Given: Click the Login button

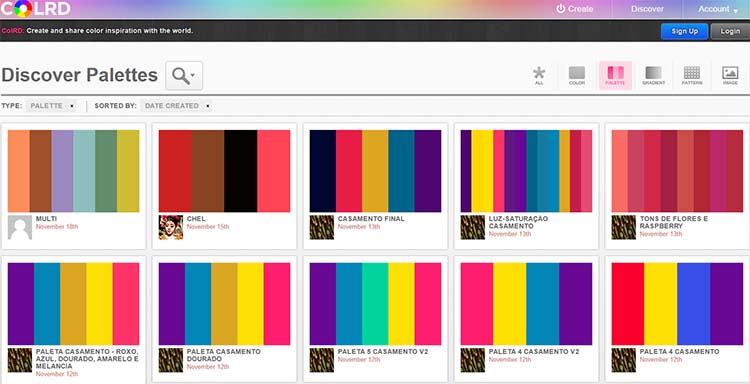Looking at the screenshot, I should 730,31.
